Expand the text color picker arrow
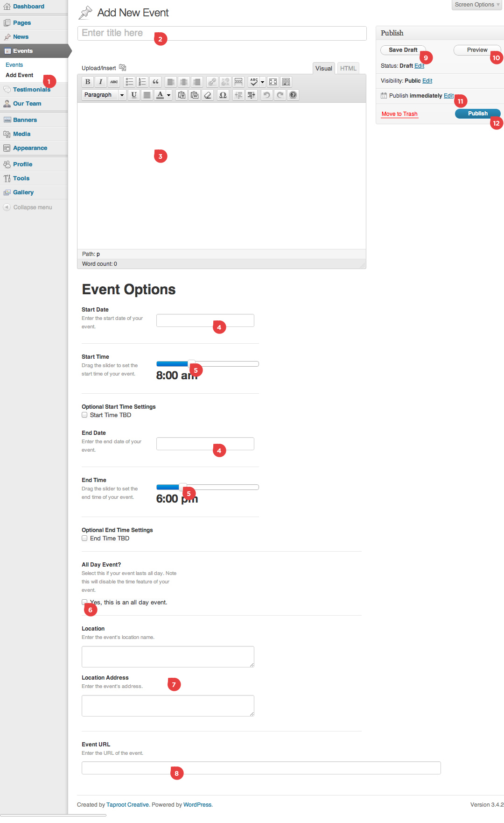This screenshot has height=823, width=504. point(169,95)
